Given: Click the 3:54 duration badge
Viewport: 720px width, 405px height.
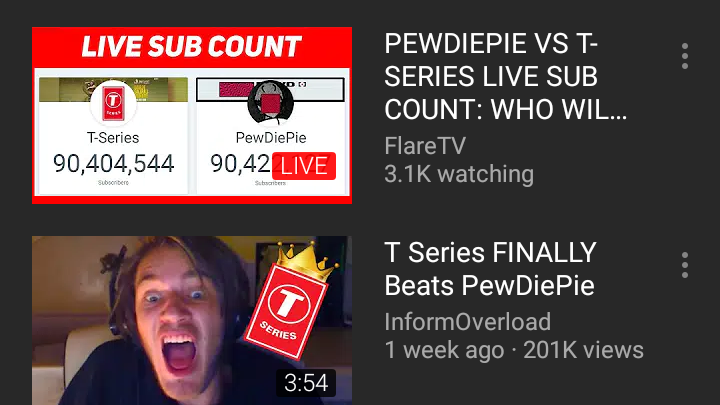Looking at the screenshot, I should coord(306,382).
